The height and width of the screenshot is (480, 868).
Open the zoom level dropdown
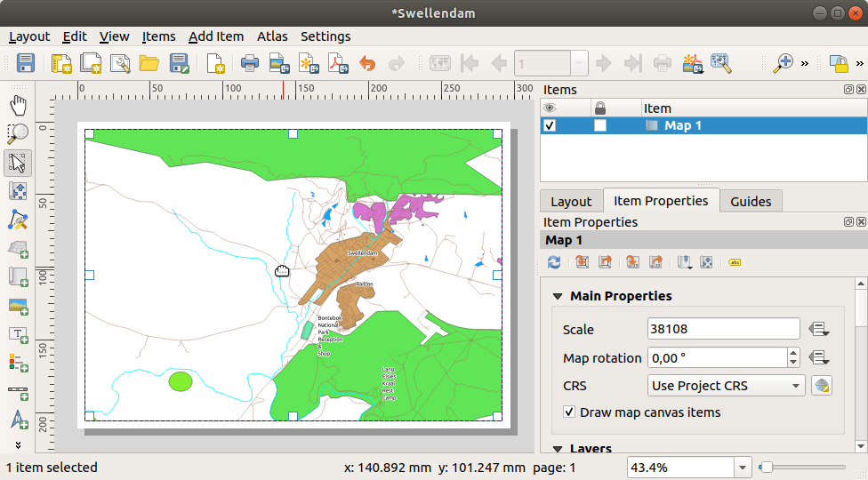(743, 468)
